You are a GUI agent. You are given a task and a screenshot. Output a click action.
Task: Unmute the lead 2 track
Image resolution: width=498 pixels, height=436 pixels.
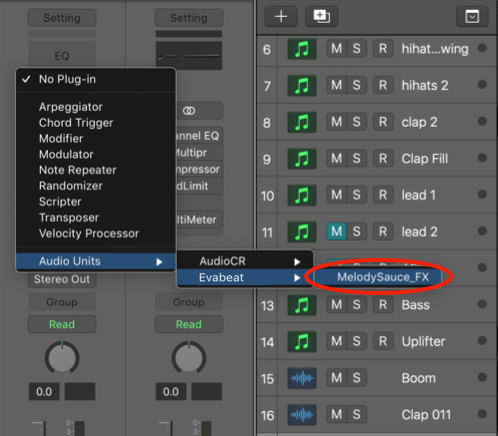click(x=336, y=231)
